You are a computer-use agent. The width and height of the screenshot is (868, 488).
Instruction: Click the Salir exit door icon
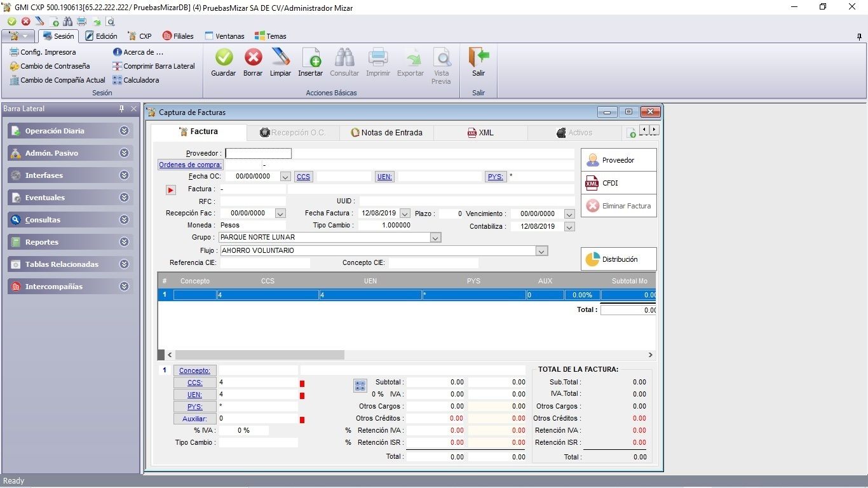tap(478, 58)
